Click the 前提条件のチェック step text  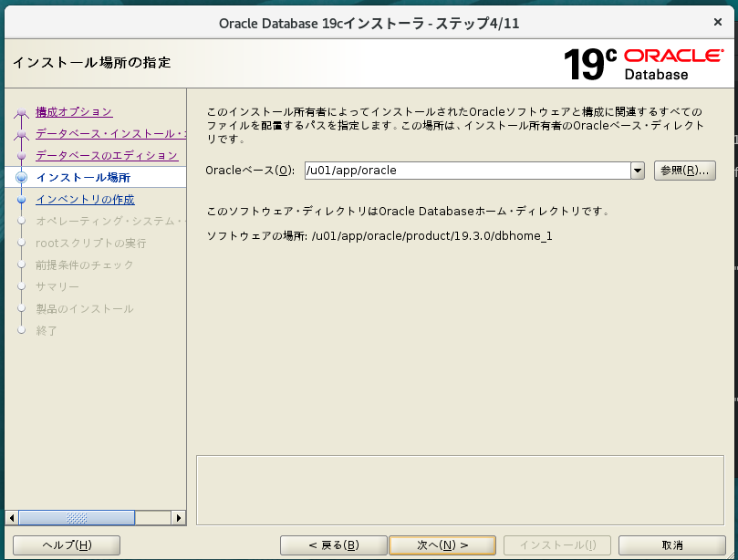pos(85,264)
